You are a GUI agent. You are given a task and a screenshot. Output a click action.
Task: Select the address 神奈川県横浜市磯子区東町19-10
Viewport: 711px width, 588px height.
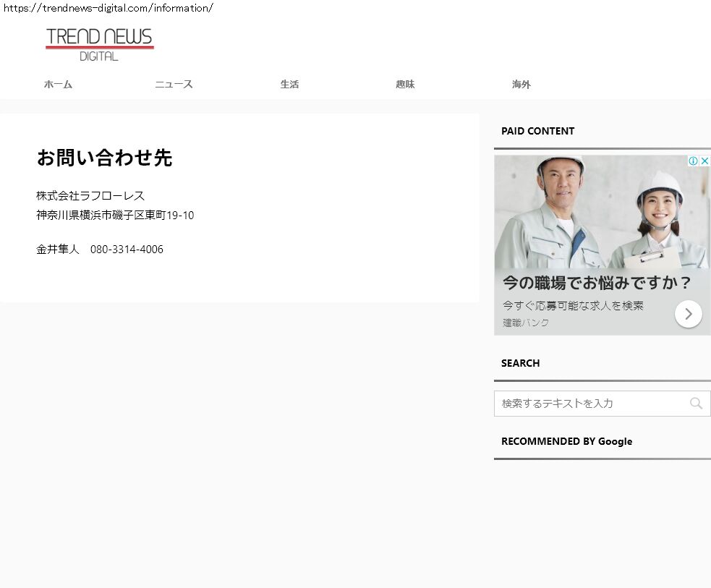point(115,216)
